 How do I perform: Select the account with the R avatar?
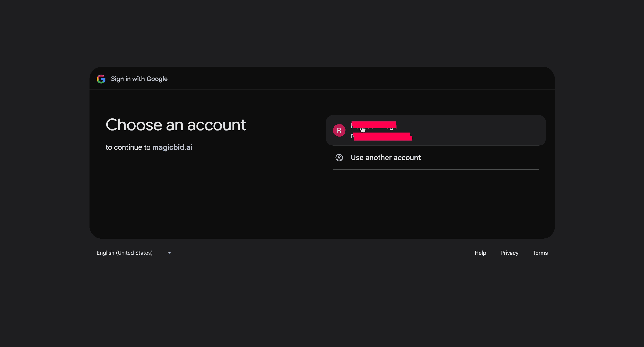pyautogui.click(x=435, y=130)
